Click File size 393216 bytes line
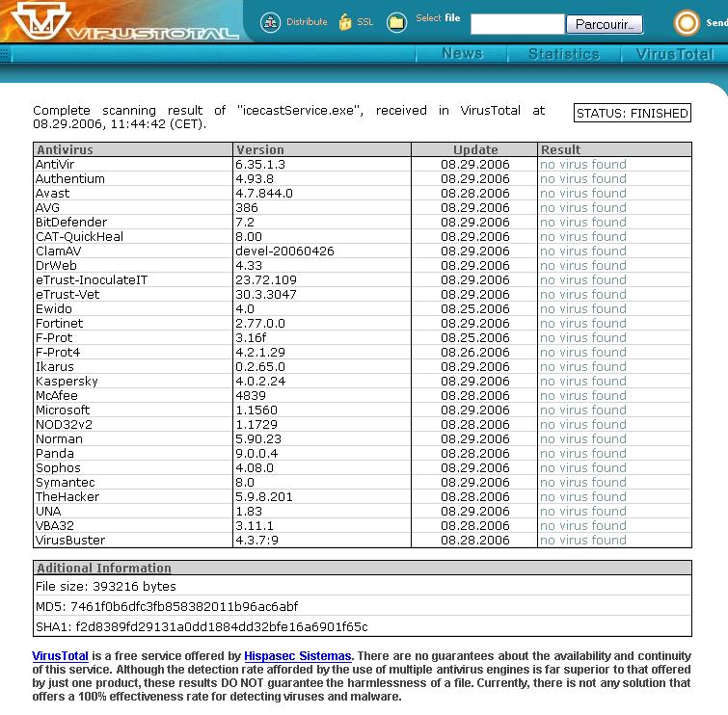Viewport: 728px width, 715px height. click(x=106, y=587)
